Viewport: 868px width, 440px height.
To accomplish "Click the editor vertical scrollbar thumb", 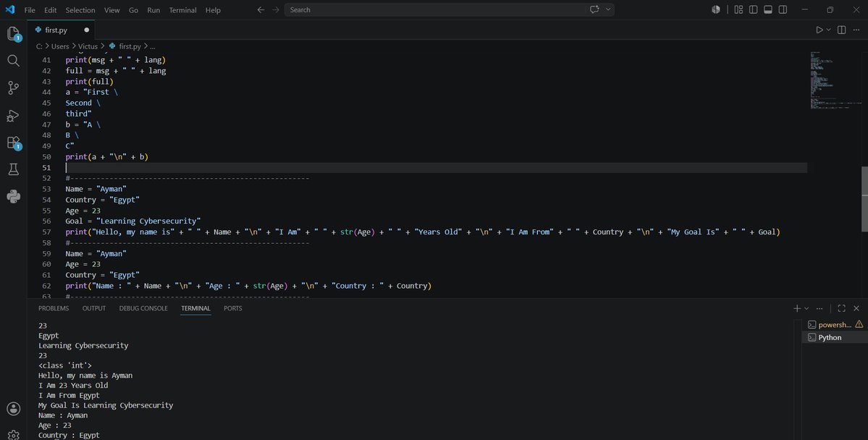I will (864, 199).
